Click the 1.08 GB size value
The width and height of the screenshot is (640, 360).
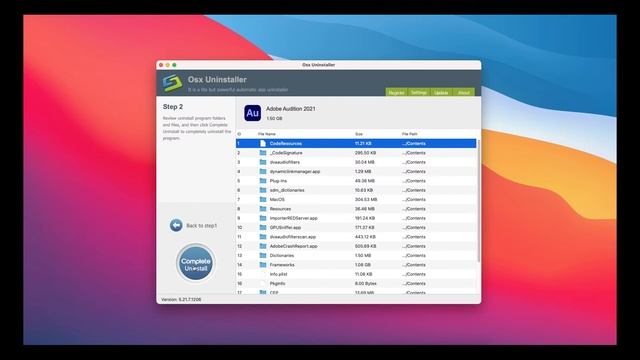(363, 265)
